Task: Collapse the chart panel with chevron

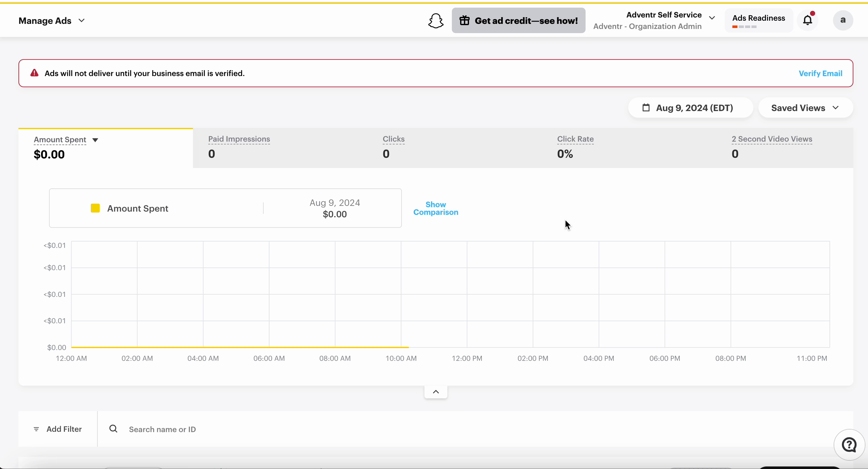Action: (436, 392)
